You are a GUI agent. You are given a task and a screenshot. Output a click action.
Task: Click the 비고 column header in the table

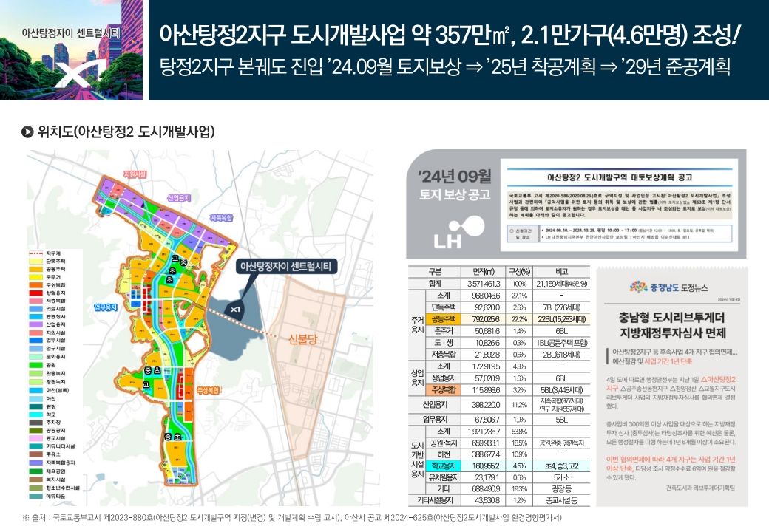tap(560, 271)
